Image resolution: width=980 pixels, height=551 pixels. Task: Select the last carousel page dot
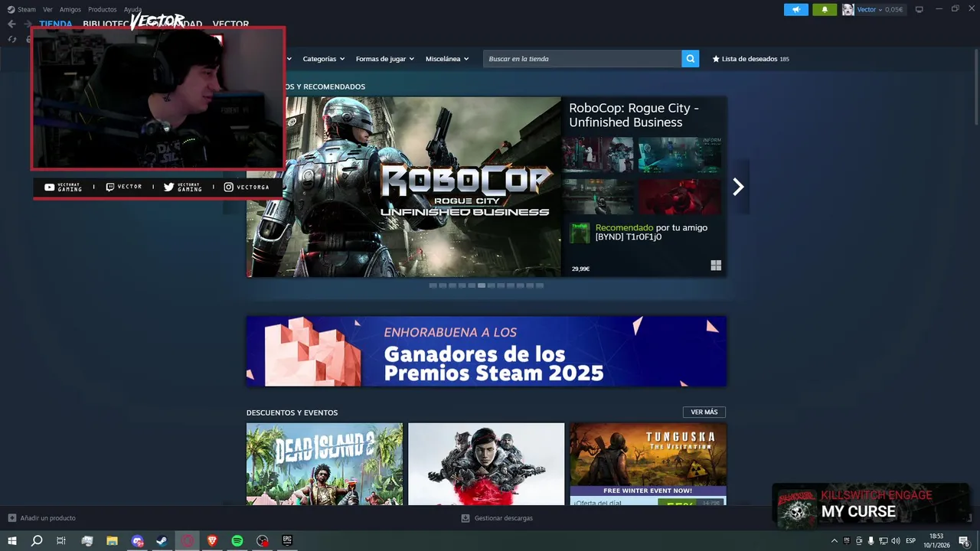[540, 285]
